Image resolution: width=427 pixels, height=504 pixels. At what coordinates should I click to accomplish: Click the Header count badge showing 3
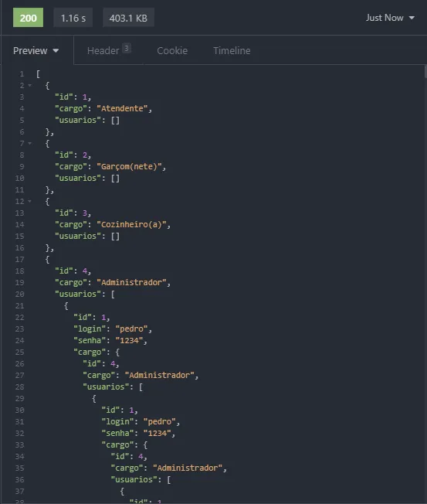127,48
